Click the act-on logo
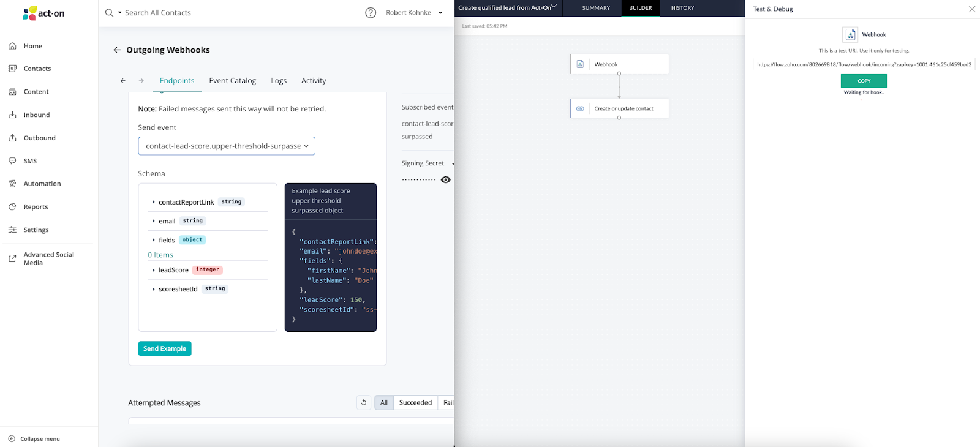This screenshot has height=447, width=980. (43, 13)
